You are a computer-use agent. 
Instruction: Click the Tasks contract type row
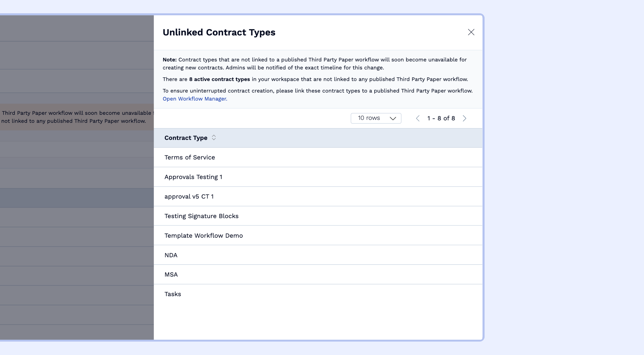173,294
